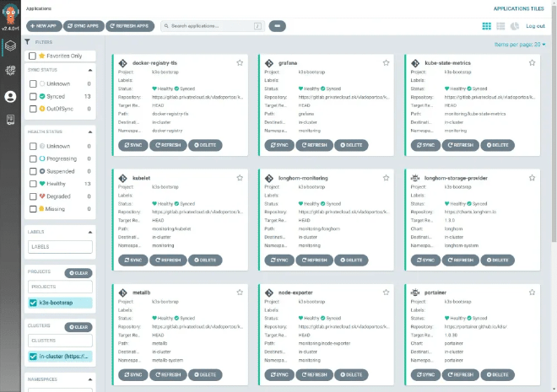Screen dimensions: 557x392
Task: Click the Argo CD octopus logo
Action: tap(10, 13)
